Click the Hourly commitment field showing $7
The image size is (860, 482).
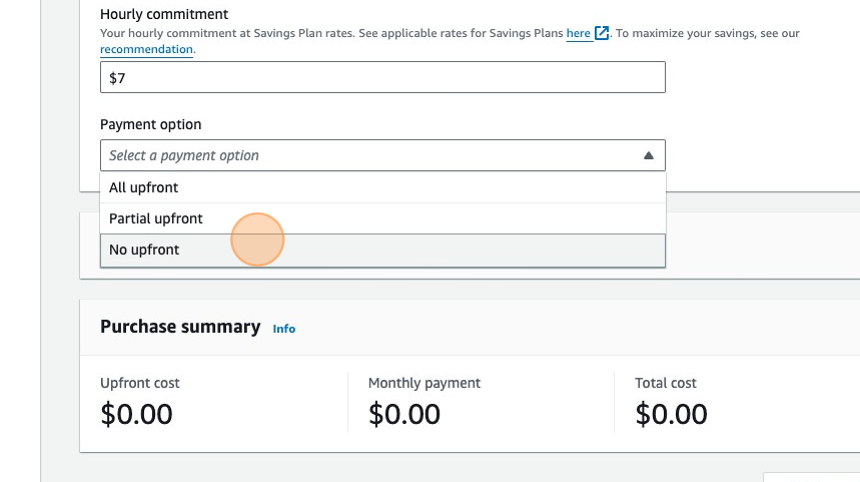click(x=382, y=77)
